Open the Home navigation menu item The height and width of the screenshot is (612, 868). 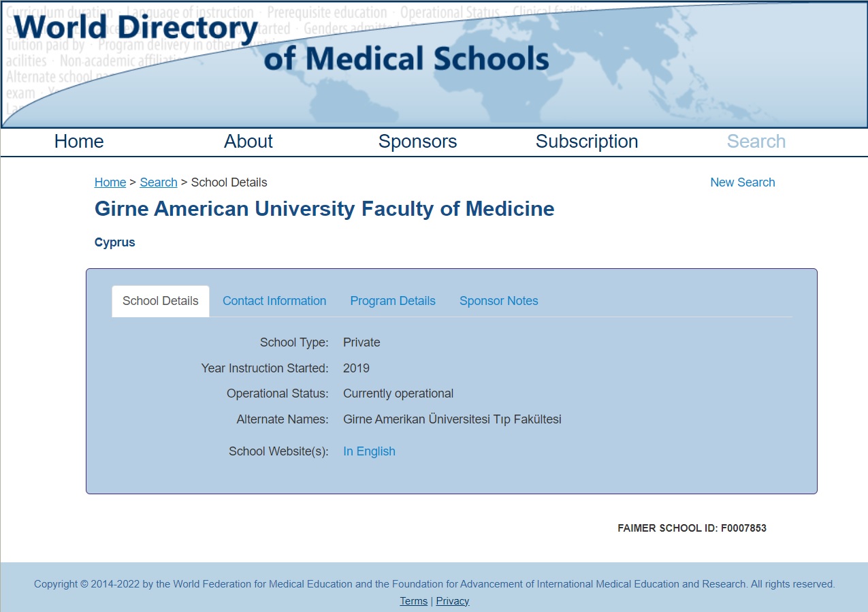pos(79,142)
